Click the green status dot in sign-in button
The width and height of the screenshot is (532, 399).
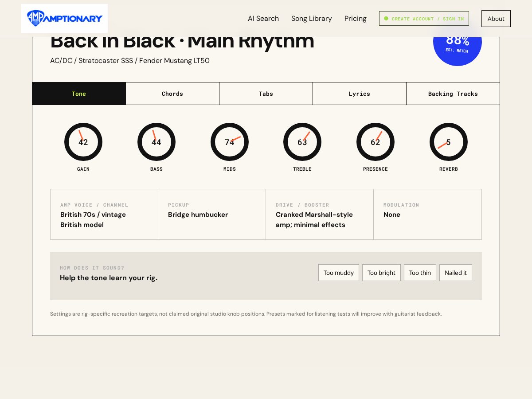pyautogui.click(x=386, y=19)
